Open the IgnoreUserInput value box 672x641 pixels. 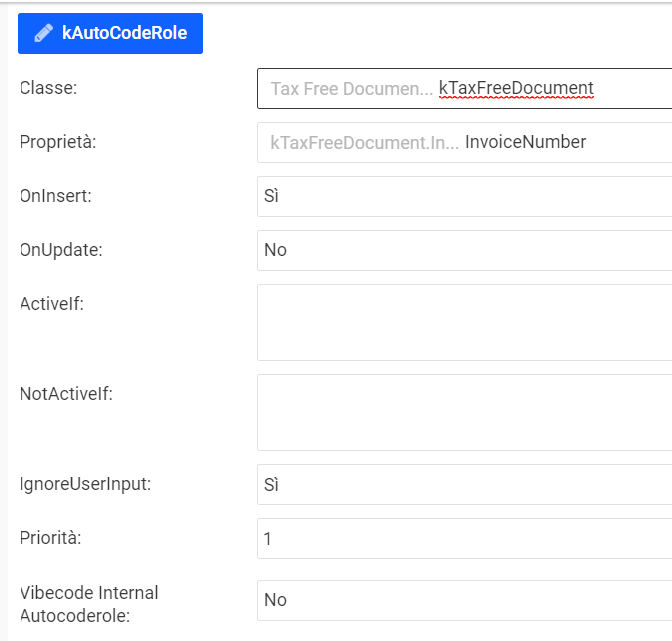point(464,484)
